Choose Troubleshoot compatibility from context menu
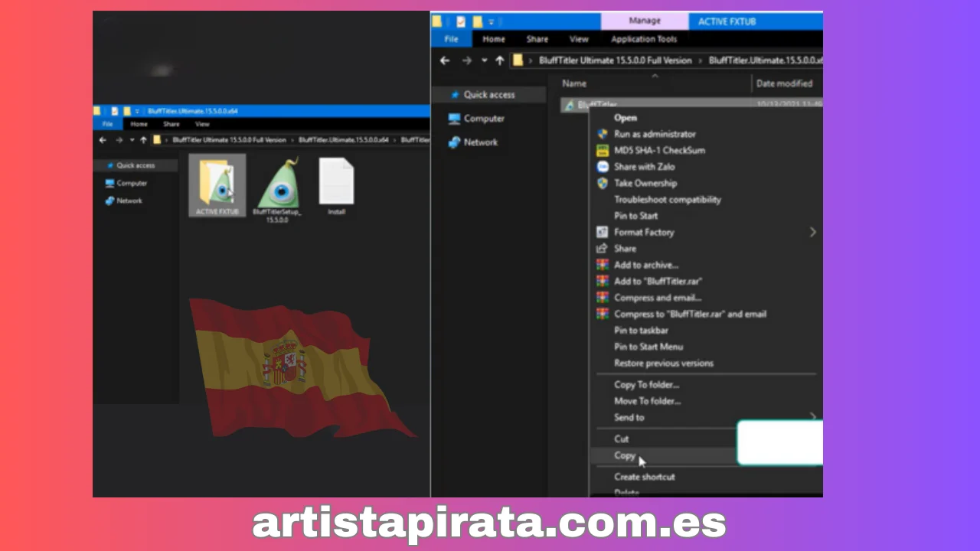This screenshot has width=980, height=551. pos(668,199)
